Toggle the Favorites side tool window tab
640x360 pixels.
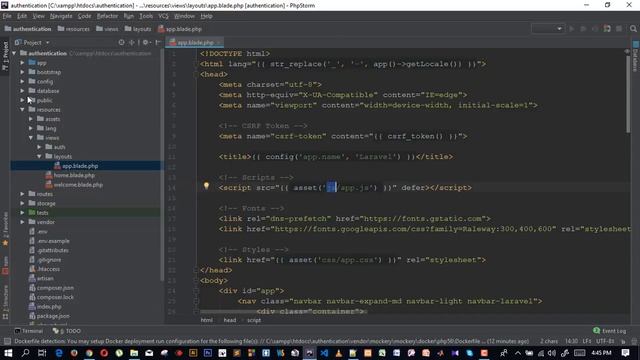(x=5, y=229)
